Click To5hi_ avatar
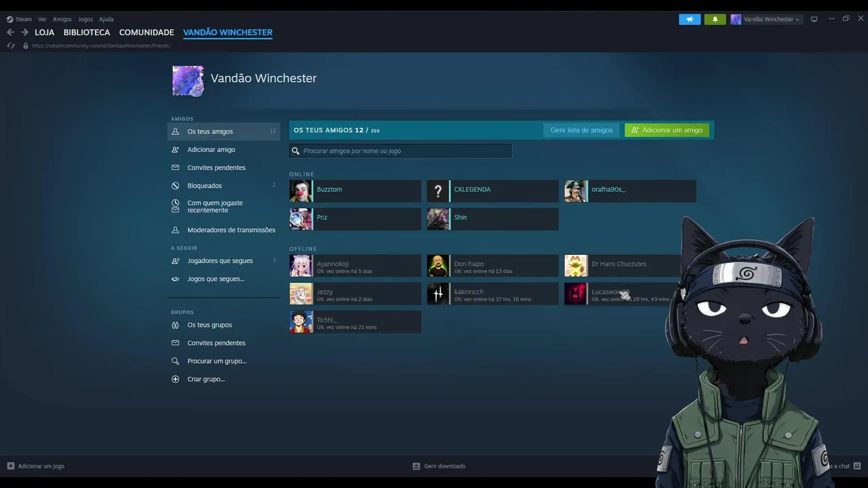 (x=300, y=321)
